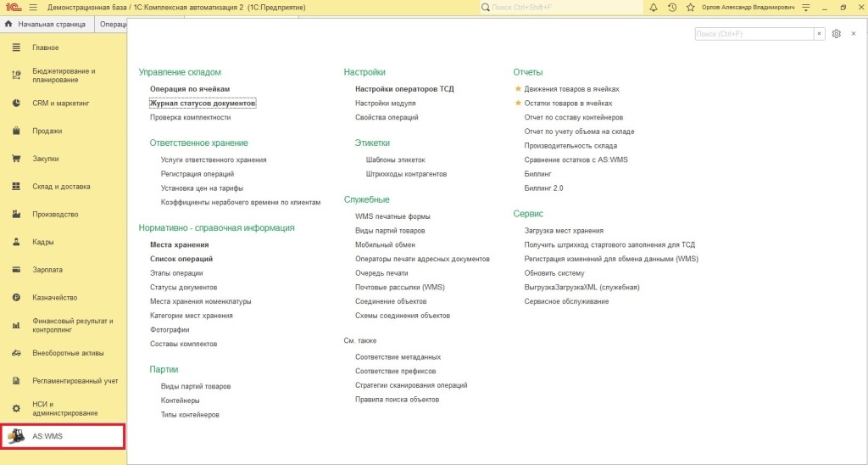Open Штрихкоды контрагентов

[x=406, y=174]
